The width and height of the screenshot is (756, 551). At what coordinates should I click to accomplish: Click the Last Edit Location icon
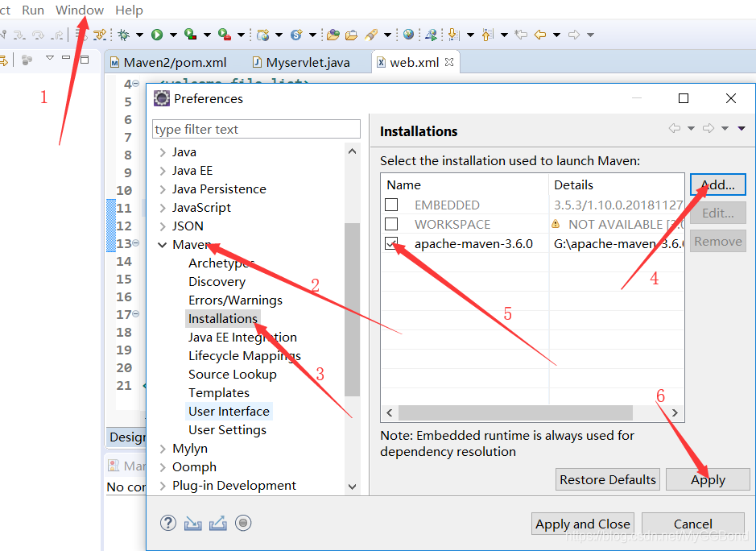pos(521,35)
